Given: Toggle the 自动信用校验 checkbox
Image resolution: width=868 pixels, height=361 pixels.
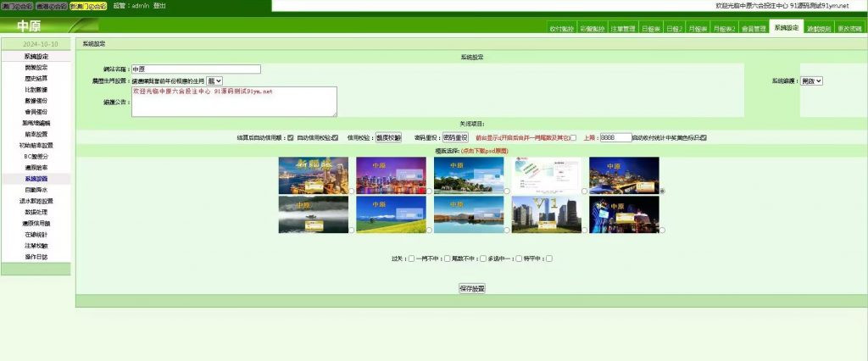Looking at the screenshot, I should [335, 137].
